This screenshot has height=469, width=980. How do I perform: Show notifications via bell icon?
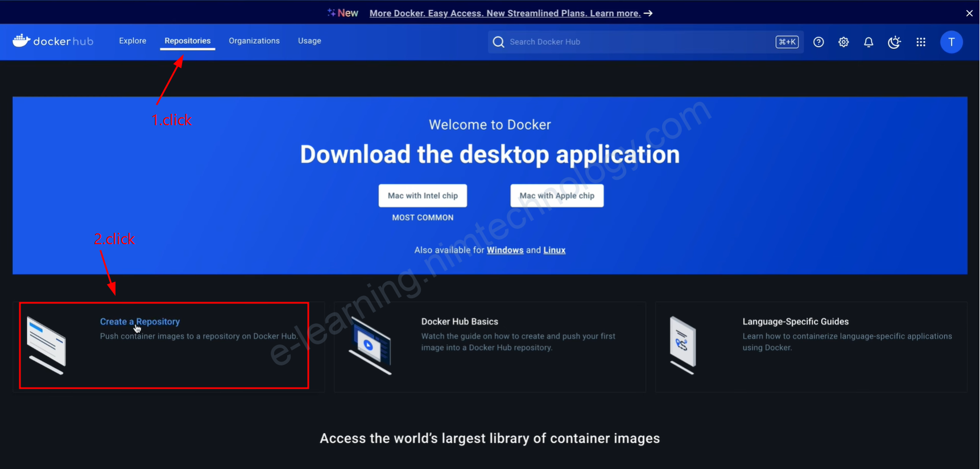(x=869, y=42)
